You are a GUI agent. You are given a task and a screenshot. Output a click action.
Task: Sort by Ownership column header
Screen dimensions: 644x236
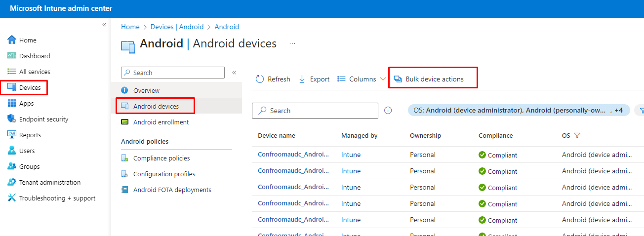426,135
